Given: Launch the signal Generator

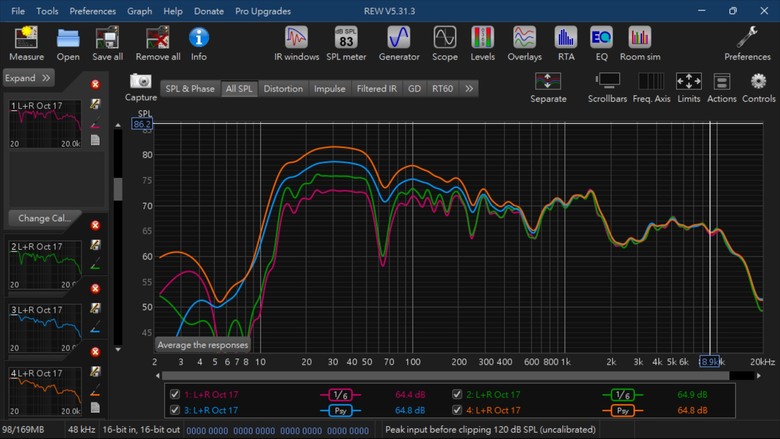Looking at the screenshot, I should coord(399,44).
